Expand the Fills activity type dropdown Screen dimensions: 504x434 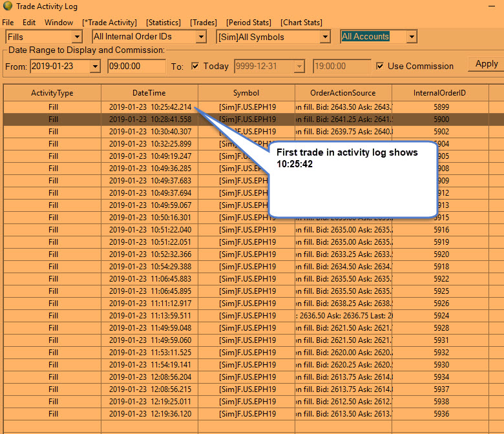[78, 37]
